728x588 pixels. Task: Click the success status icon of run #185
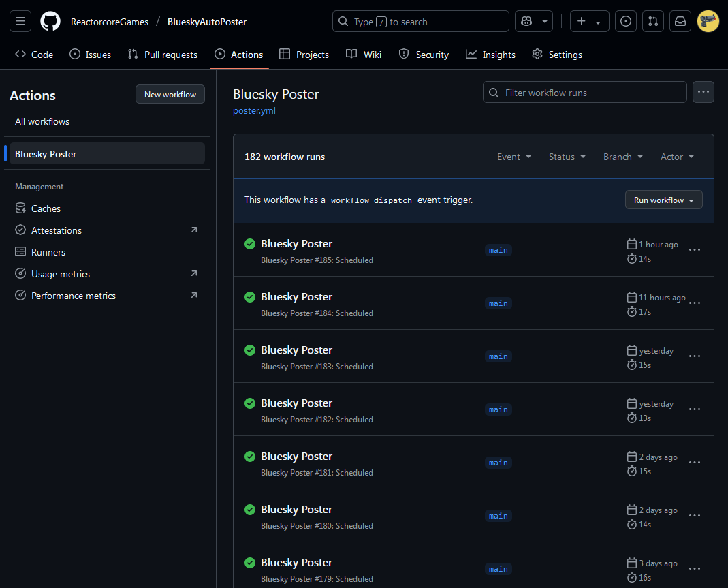(x=250, y=244)
